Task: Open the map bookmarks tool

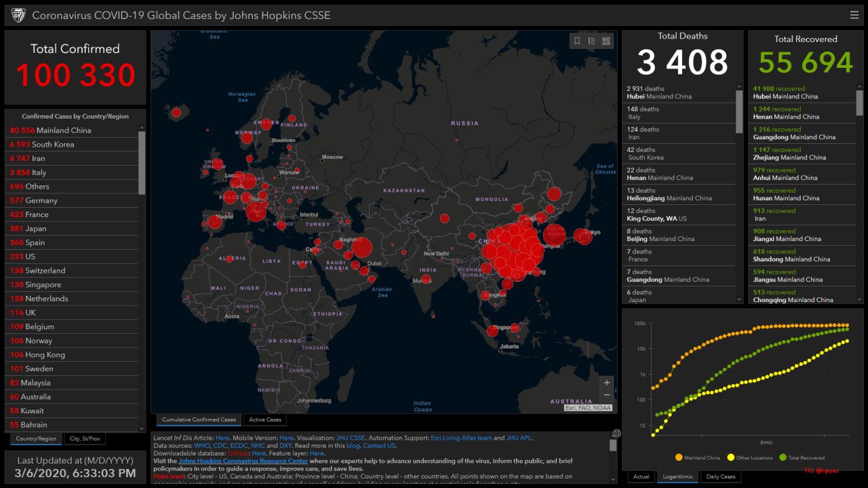Action: pyautogui.click(x=577, y=41)
